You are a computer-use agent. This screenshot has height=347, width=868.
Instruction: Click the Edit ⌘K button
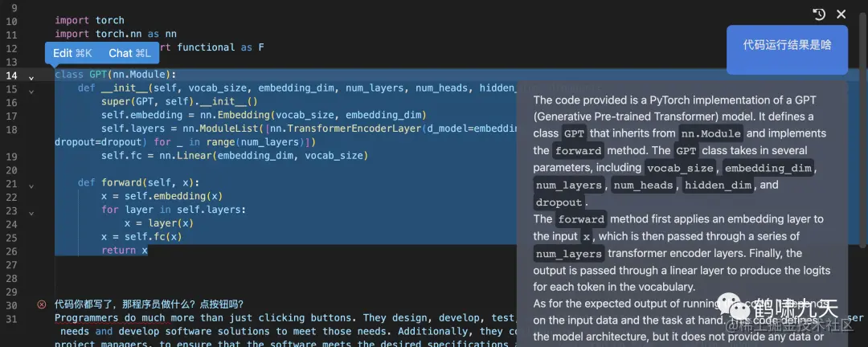click(72, 53)
